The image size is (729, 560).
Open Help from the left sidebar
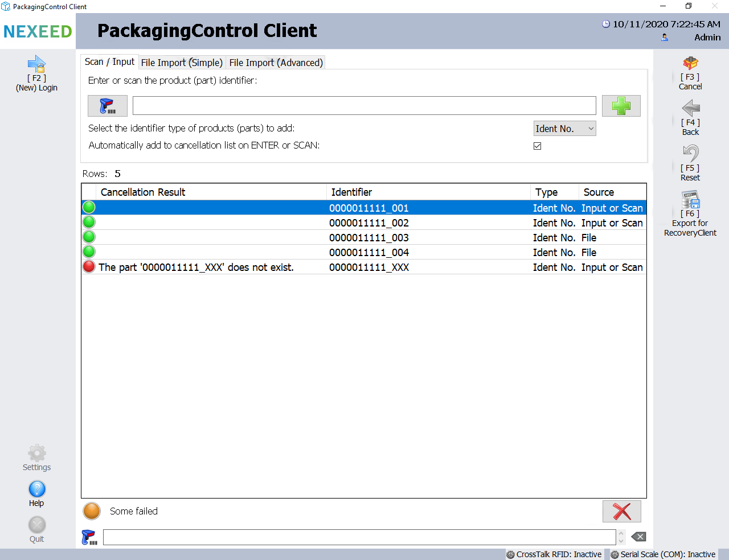[37, 489]
